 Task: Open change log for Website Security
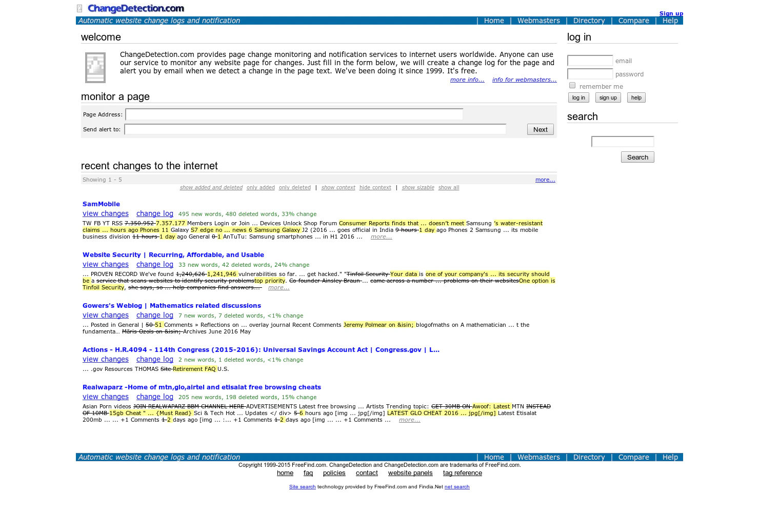155,264
